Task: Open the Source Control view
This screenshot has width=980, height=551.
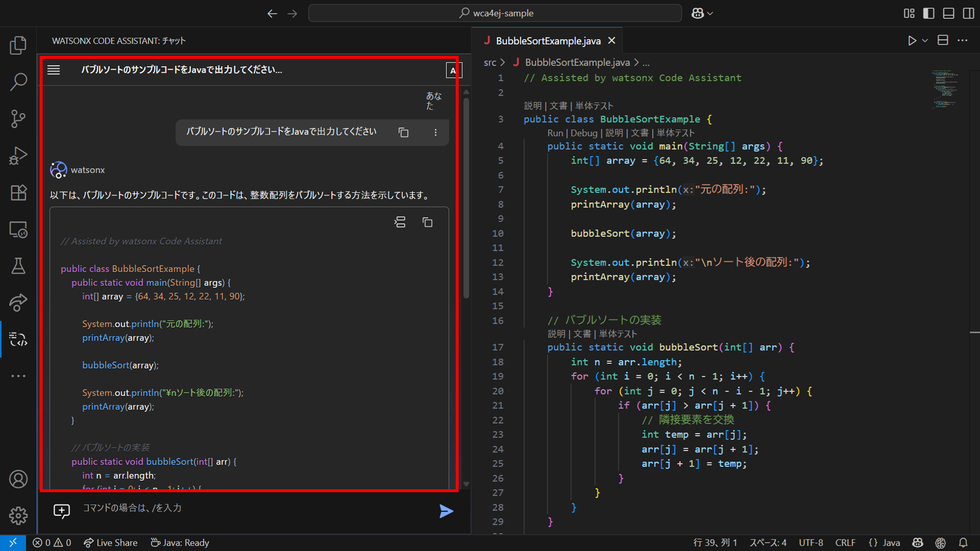Action: (18, 119)
